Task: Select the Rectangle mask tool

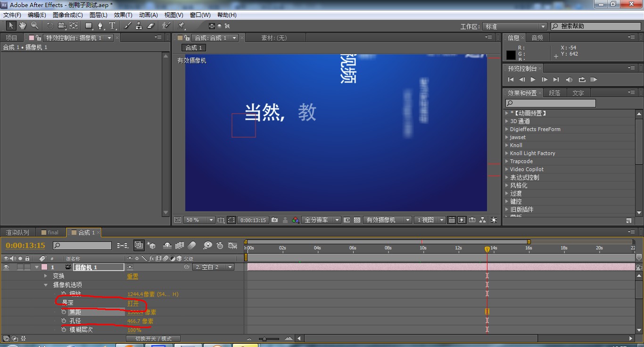Action: click(89, 25)
